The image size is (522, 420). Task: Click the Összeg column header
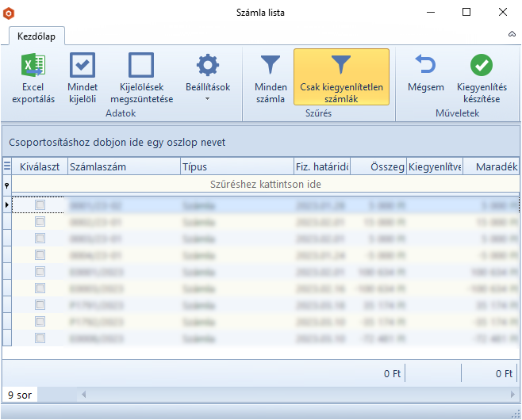[x=378, y=166]
